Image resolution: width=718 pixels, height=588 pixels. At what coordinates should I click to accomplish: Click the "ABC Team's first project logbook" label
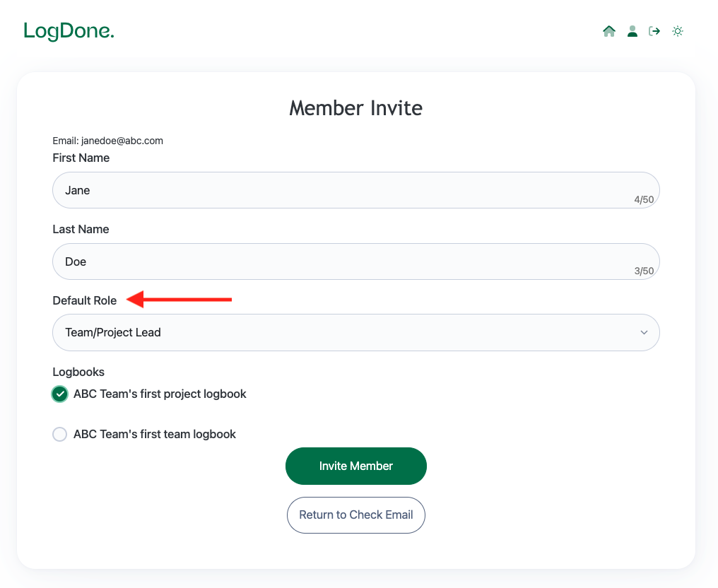[160, 394]
